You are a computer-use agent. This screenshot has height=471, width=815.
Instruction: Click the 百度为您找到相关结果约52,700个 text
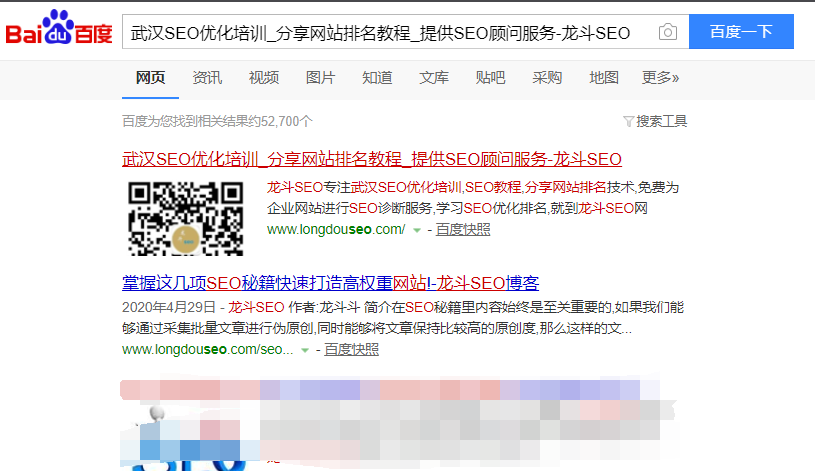pyautogui.click(x=217, y=121)
